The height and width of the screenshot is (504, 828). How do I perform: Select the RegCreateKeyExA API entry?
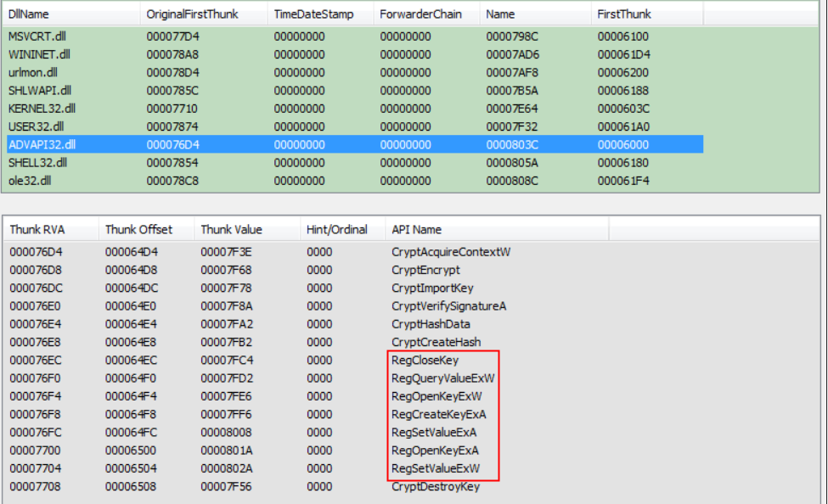[439, 414]
